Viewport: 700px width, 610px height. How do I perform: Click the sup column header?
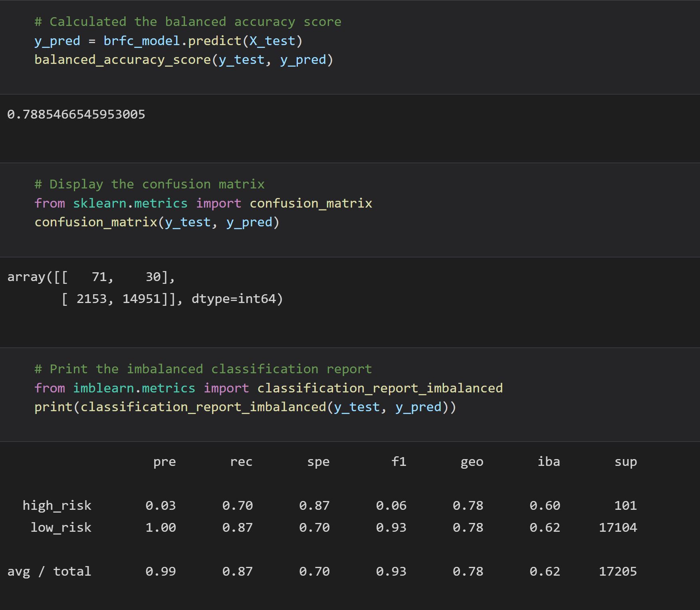pos(626,461)
